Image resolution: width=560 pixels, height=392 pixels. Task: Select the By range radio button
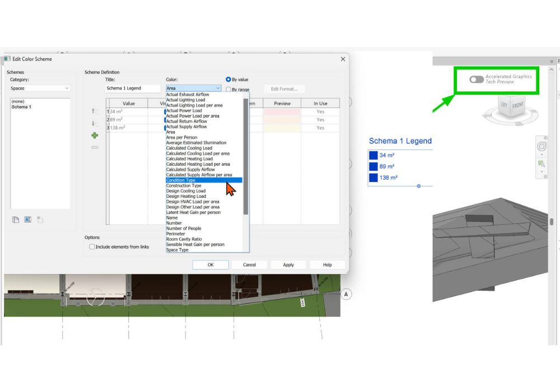[x=228, y=89]
